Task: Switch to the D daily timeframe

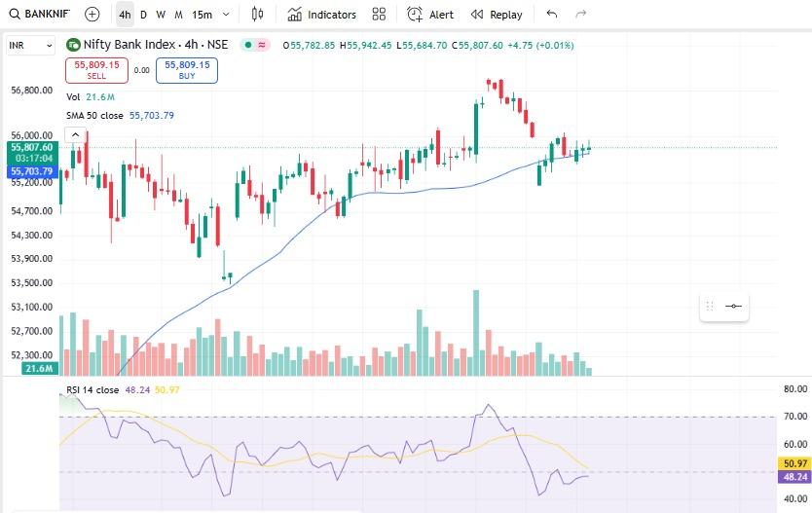Action: (x=143, y=15)
